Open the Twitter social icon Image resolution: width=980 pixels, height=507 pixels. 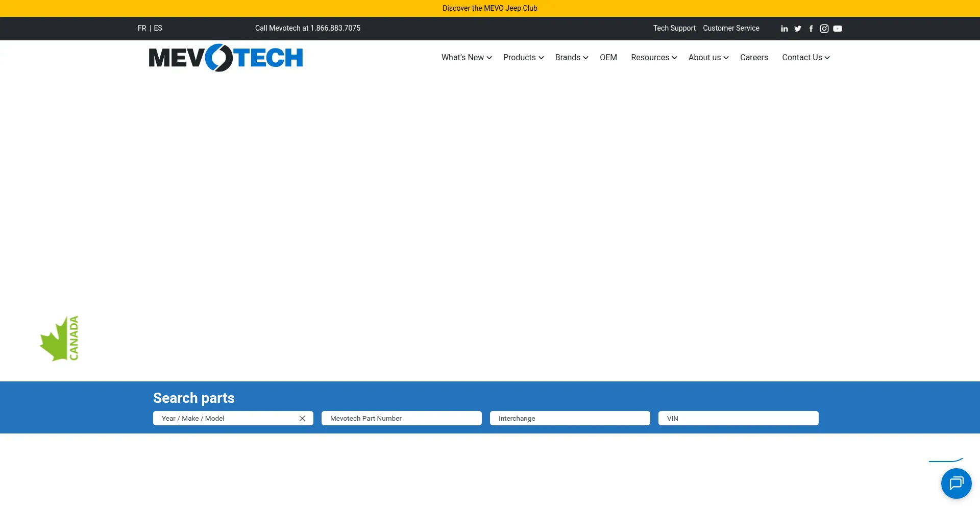pyautogui.click(x=798, y=29)
